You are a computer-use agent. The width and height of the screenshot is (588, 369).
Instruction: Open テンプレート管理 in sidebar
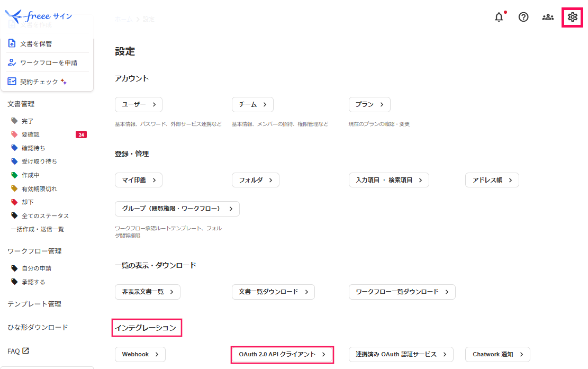click(34, 304)
